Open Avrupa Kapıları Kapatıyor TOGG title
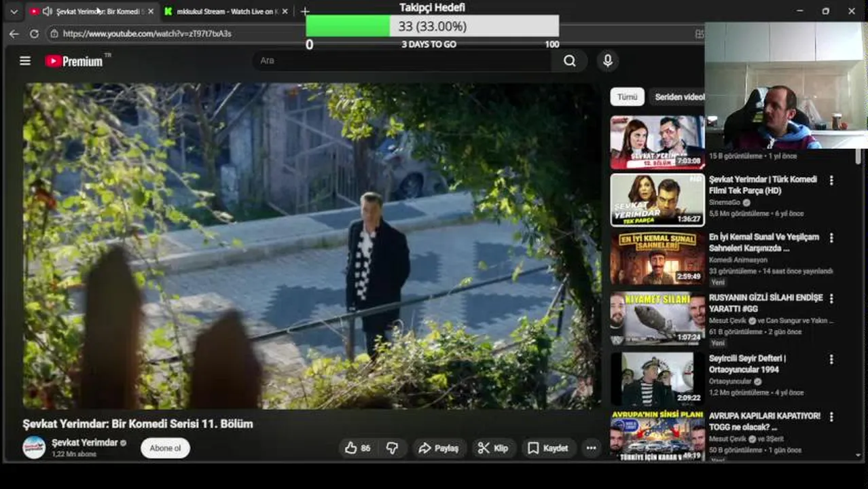 pos(765,421)
